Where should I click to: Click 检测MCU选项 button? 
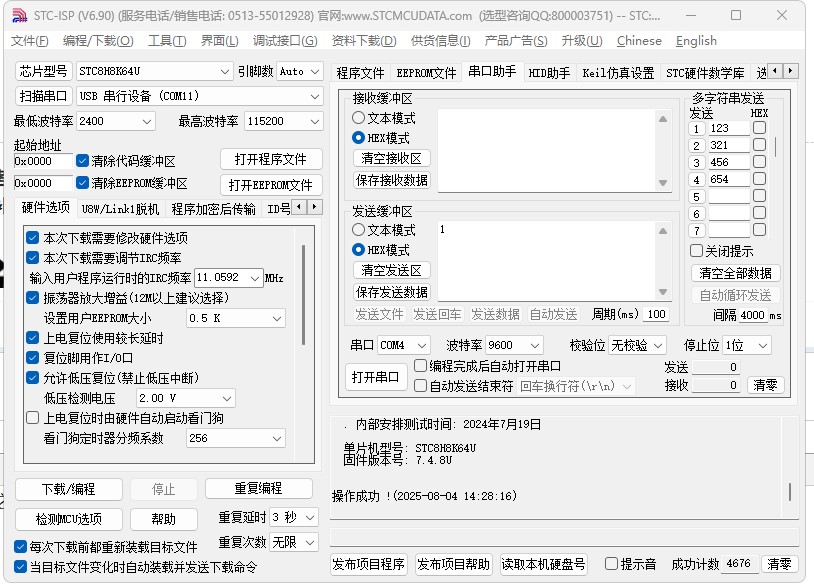coord(69,519)
